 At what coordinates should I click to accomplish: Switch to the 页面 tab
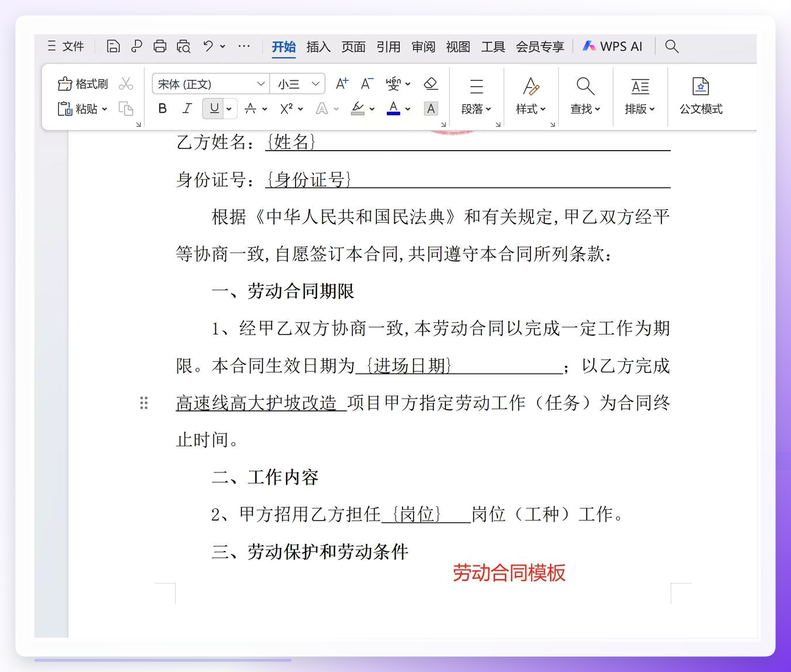[x=354, y=47]
